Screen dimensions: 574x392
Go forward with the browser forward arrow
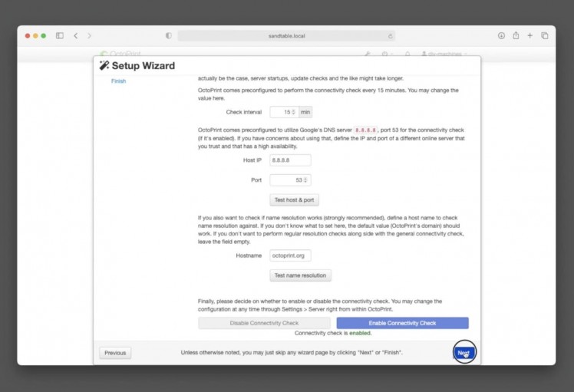[x=89, y=35]
